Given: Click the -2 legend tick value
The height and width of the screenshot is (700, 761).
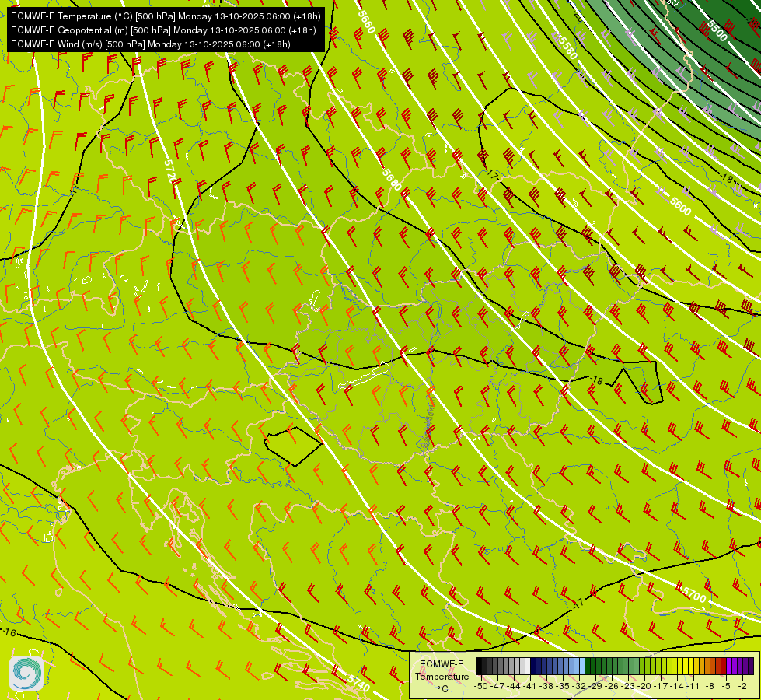Looking at the screenshot, I should point(742,686).
